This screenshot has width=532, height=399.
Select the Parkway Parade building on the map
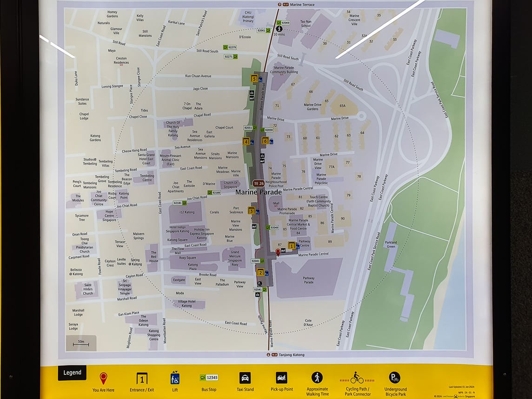click(x=308, y=279)
